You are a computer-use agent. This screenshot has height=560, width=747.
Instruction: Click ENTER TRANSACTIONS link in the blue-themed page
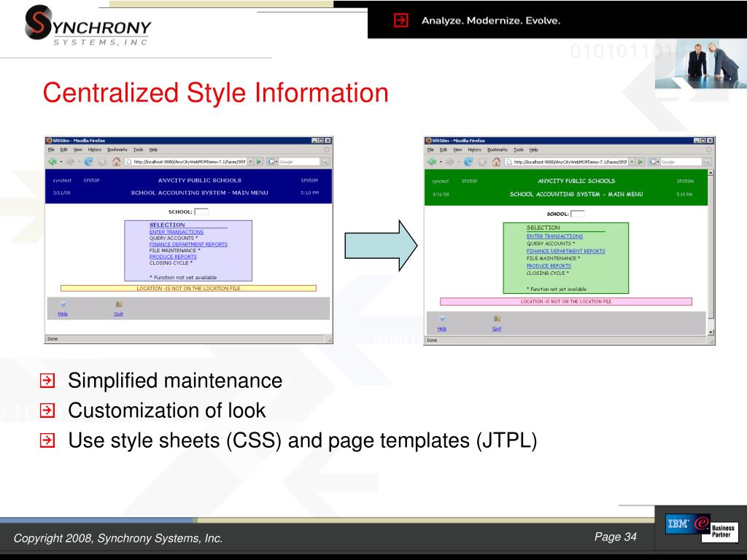177,232
